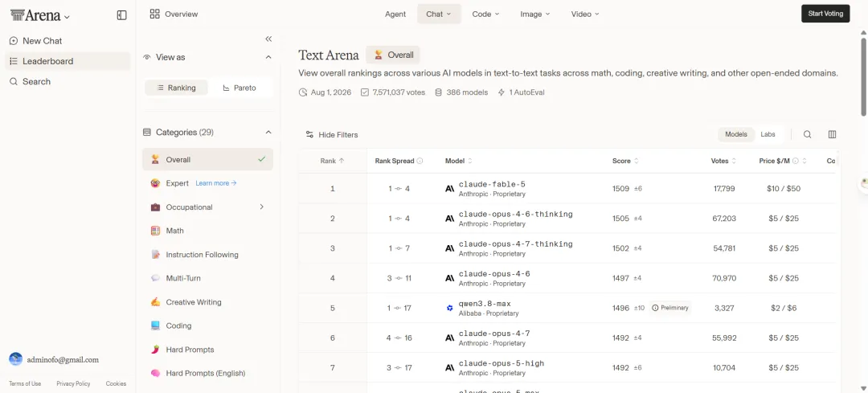
Task: Click the Overall badge beside Text Arena
Action: tap(393, 55)
